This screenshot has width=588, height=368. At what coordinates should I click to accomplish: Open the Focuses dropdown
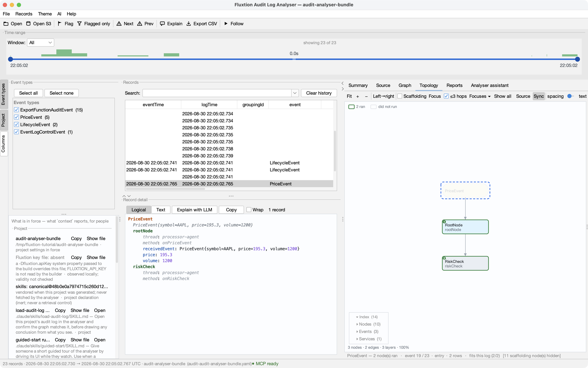pos(480,96)
